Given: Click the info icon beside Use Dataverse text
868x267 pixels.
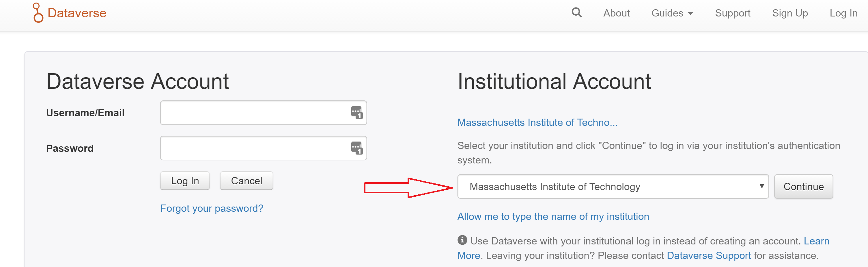Looking at the screenshot, I should (462, 240).
